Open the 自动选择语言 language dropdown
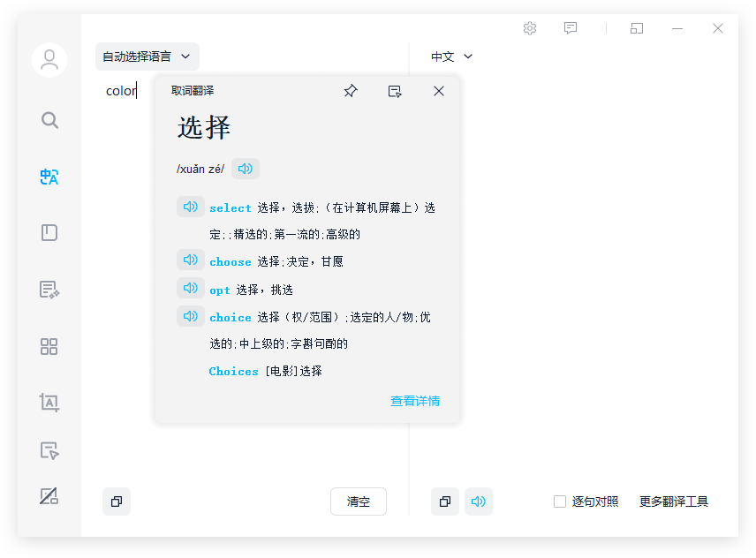Viewport: 756px width, 558px height. click(147, 56)
